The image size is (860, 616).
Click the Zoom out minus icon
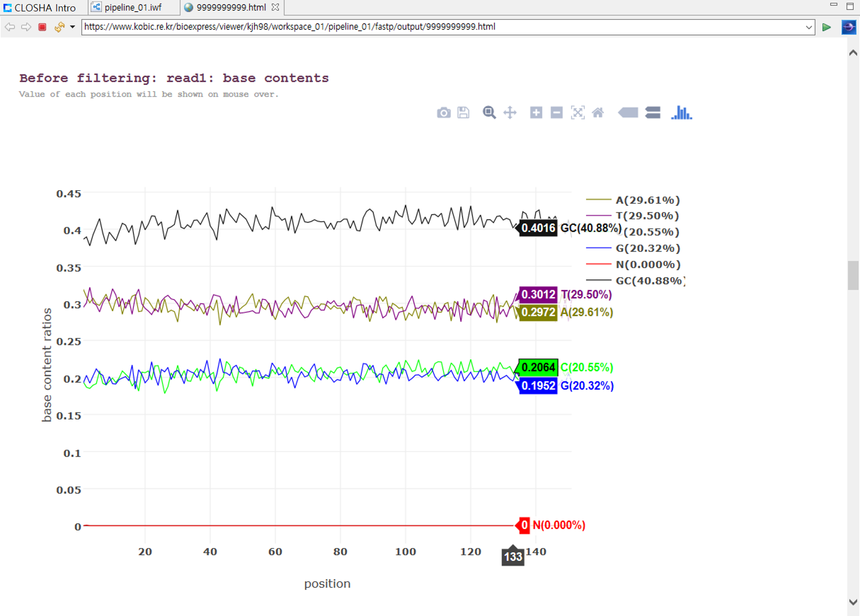(557, 113)
